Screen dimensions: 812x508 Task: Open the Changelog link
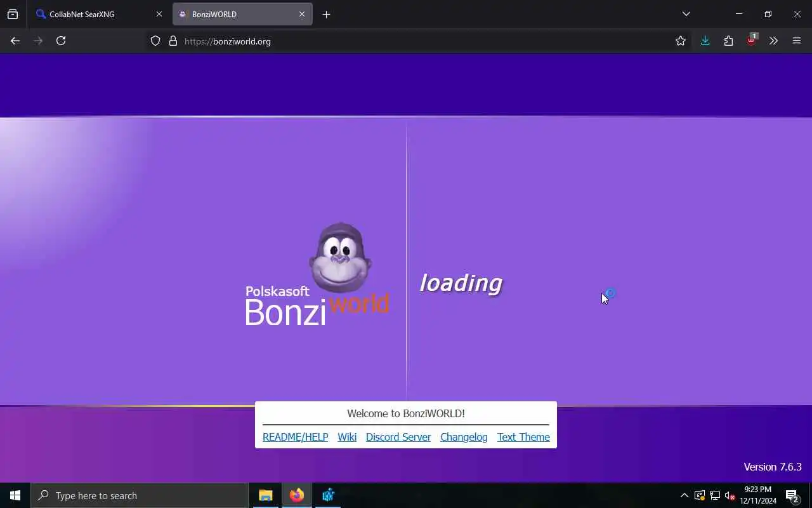pyautogui.click(x=464, y=437)
